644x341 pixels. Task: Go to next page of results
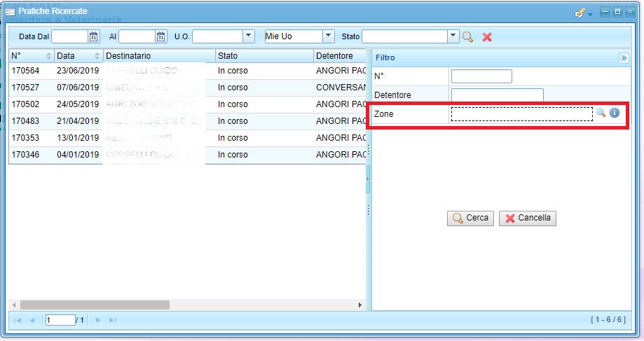tap(97, 320)
